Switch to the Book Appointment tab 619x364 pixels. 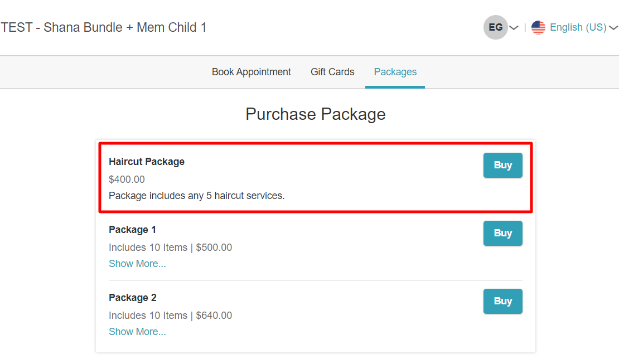(x=251, y=72)
